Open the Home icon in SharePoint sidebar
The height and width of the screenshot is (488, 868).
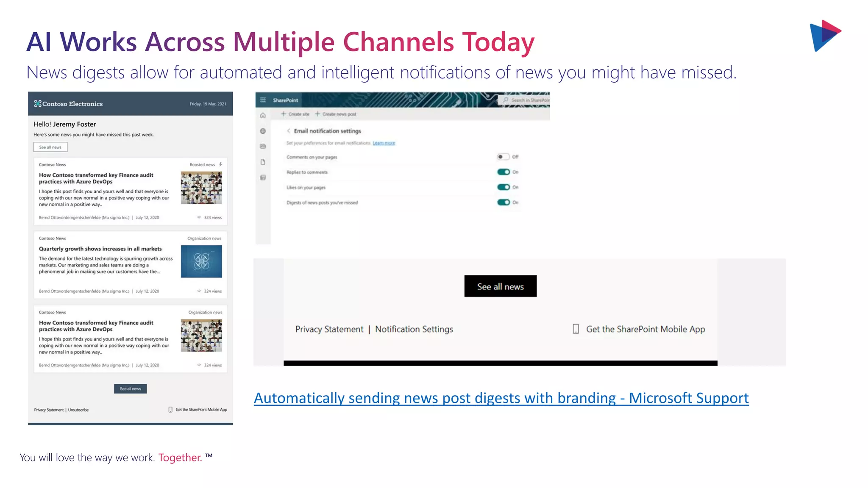point(263,116)
